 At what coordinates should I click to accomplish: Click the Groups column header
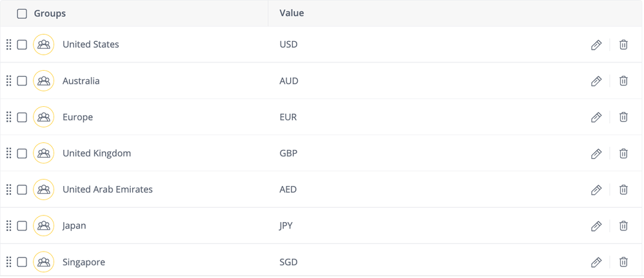point(50,14)
